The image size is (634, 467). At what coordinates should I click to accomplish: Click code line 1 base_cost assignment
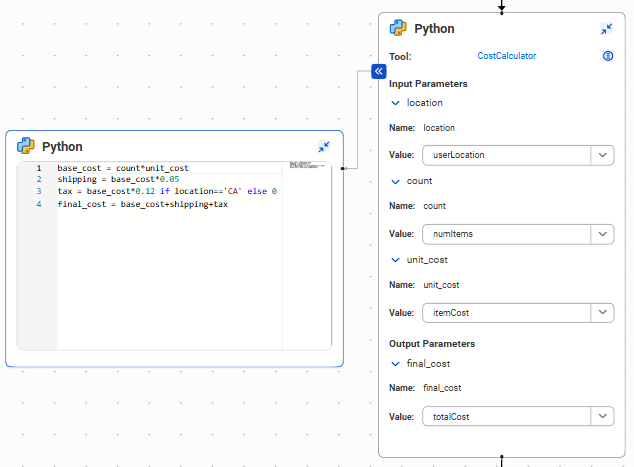pyautogui.click(x=123, y=168)
